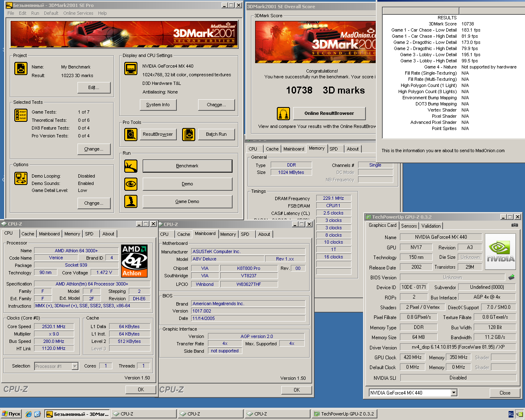This screenshot has width=525, height=420.
Task: Click the Batch Run button
Action: pos(216,134)
